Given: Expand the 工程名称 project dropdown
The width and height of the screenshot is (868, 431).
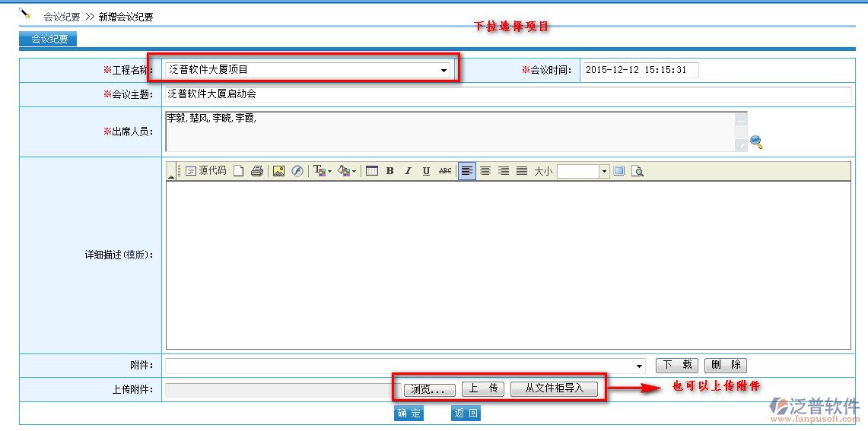Looking at the screenshot, I should point(444,71).
